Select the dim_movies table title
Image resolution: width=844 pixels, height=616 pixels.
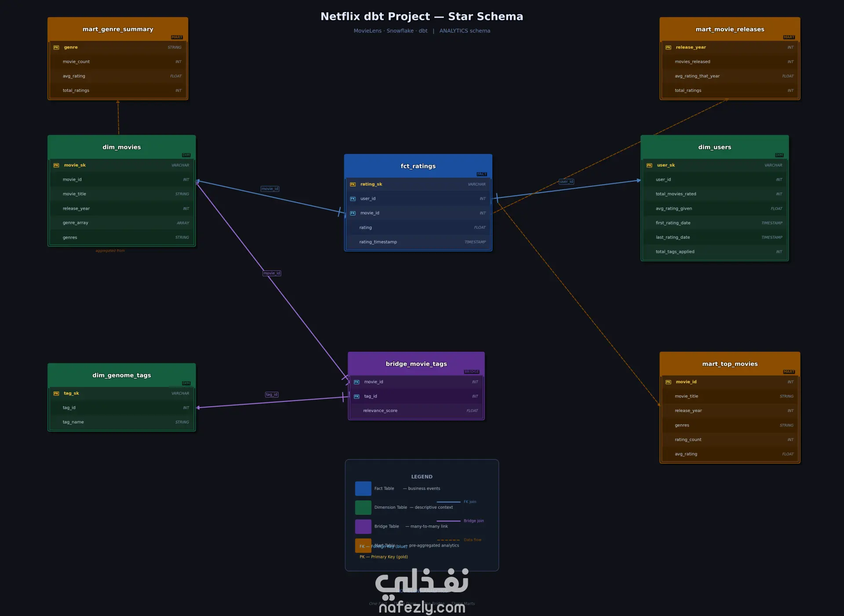pos(122,147)
